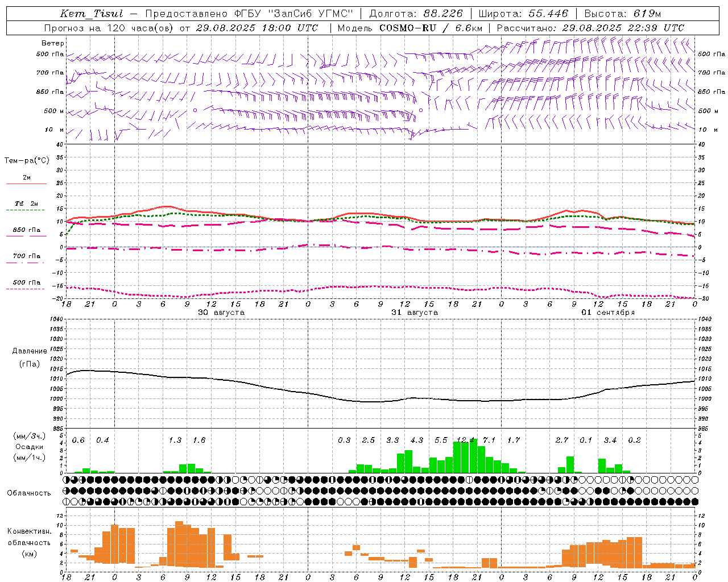Click the 'Облачность' cloud cover label
This screenshot has height=582, width=728.
[x=29, y=493]
